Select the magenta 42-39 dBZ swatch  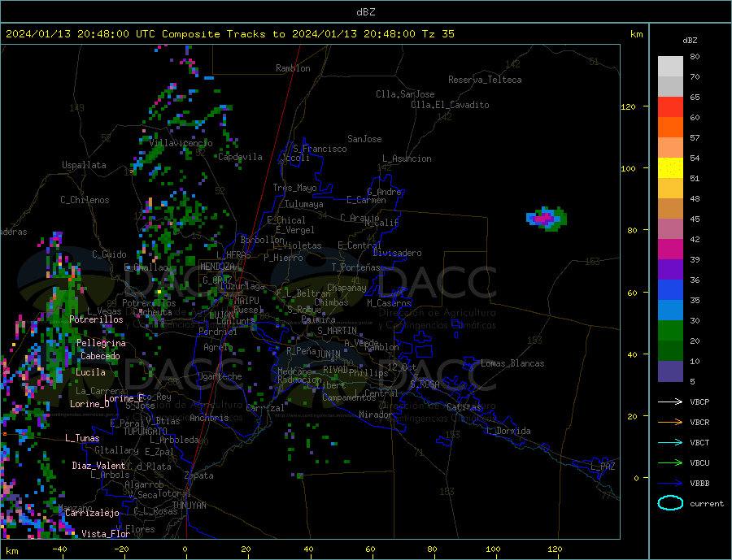[x=670, y=250]
